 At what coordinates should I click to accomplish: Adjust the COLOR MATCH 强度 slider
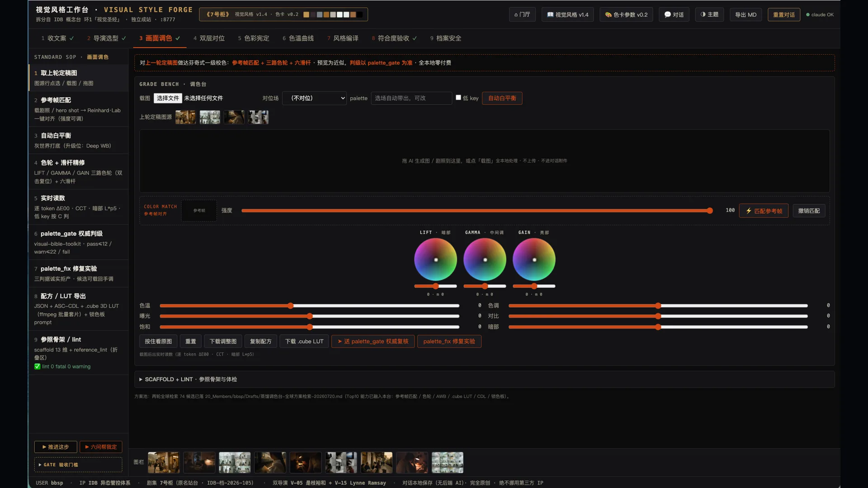tap(476, 211)
